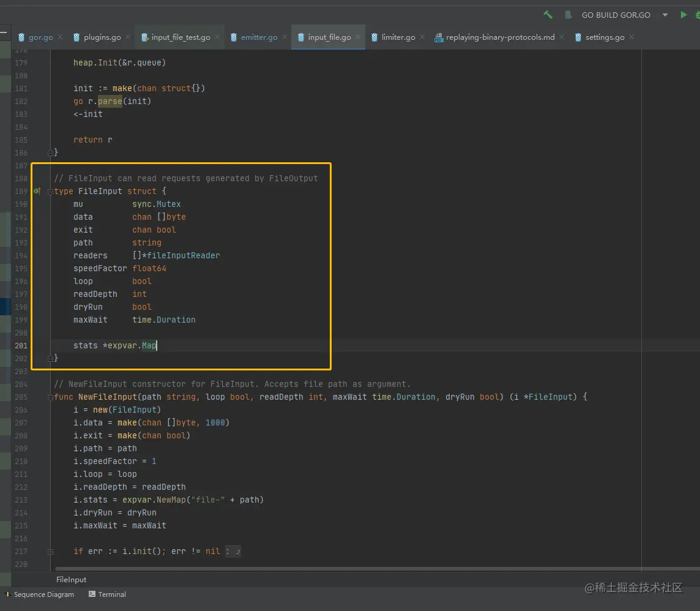Click float64 type of speedFactor

coord(149,268)
